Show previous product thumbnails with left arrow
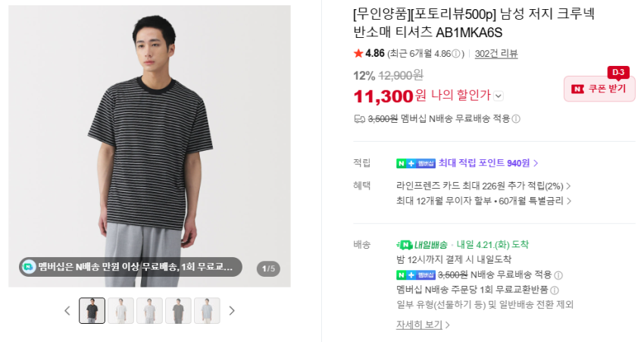 (x=67, y=311)
